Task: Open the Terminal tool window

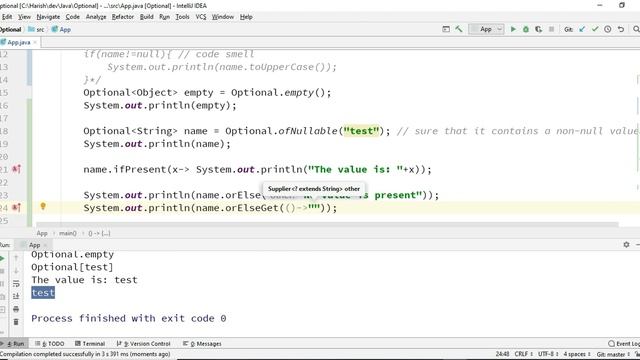Action: tap(90, 344)
